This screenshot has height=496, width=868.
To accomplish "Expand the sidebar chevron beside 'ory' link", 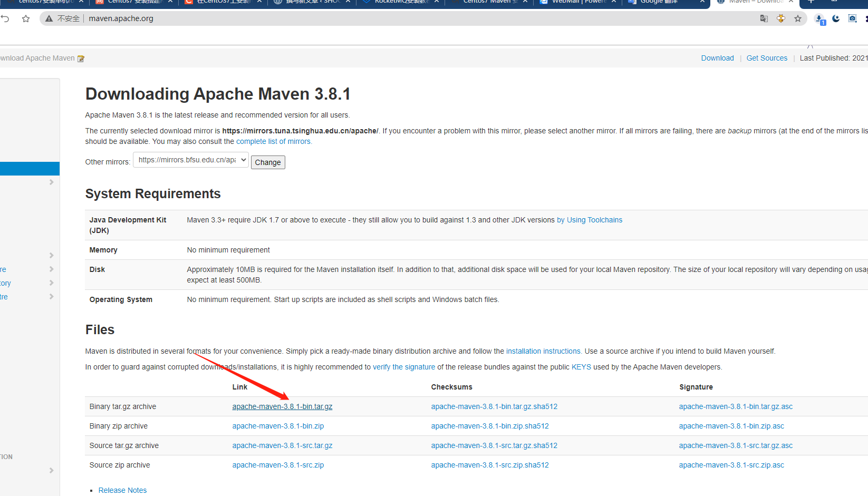I will click(x=51, y=283).
